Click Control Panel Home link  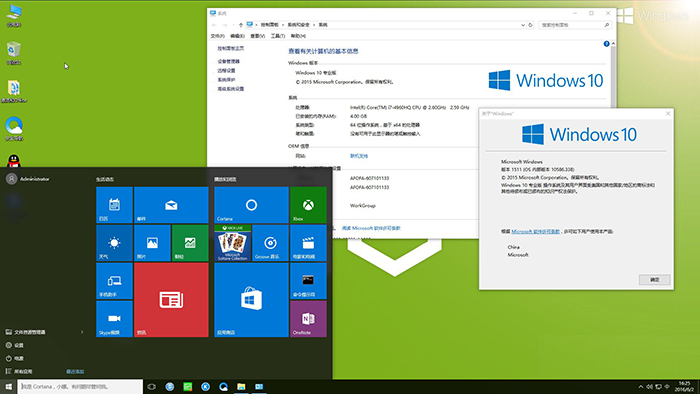tap(230, 48)
